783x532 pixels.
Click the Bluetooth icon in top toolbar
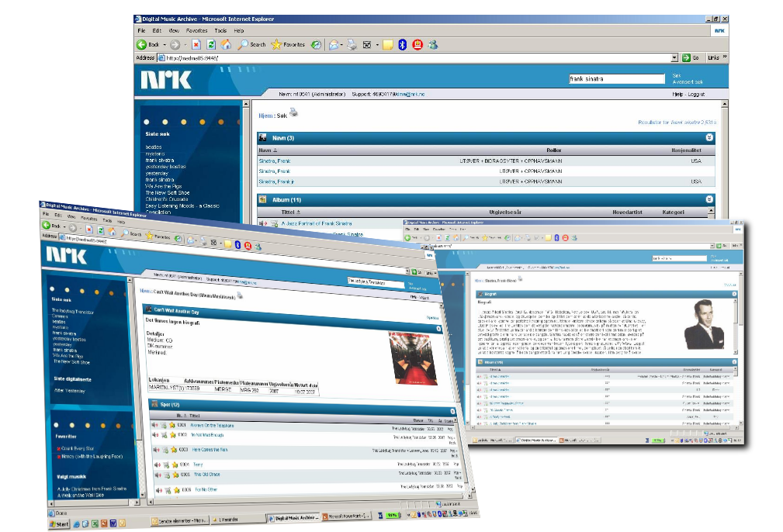click(x=402, y=45)
